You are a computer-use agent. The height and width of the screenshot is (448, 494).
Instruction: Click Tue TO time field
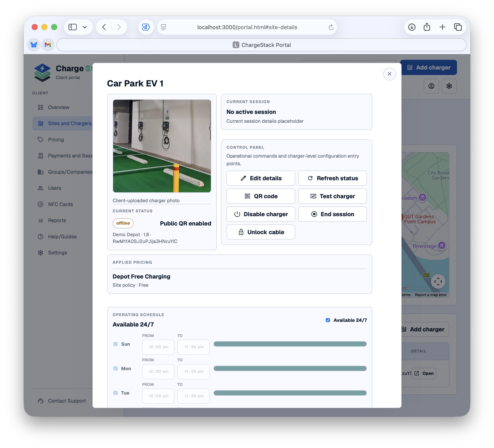pyautogui.click(x=193, y=396)
